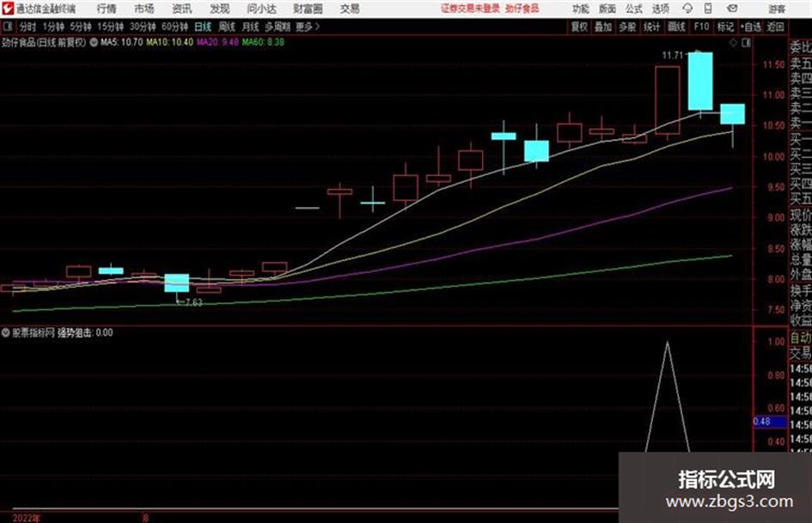Click the 自选 watchlist button
This screenshot has width=812, height=523.
click(750, 27)
